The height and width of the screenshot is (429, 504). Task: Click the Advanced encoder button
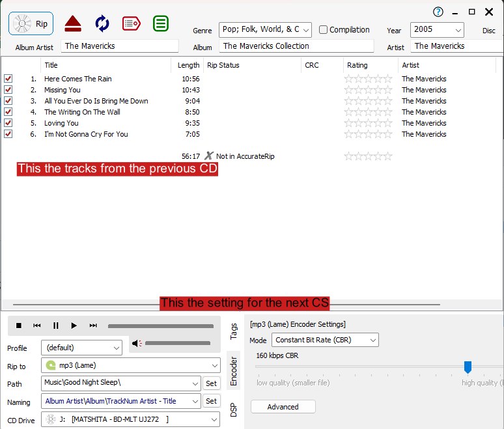point(283,407)
